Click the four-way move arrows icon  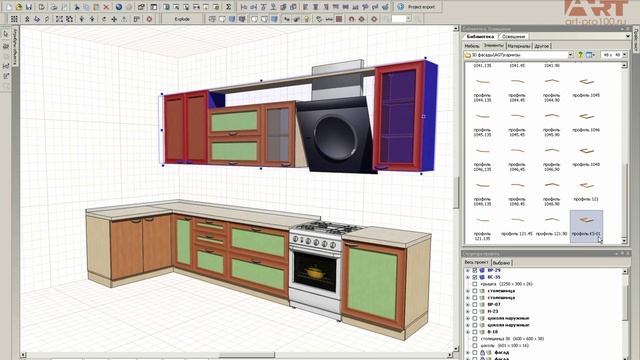click(114, 19)
